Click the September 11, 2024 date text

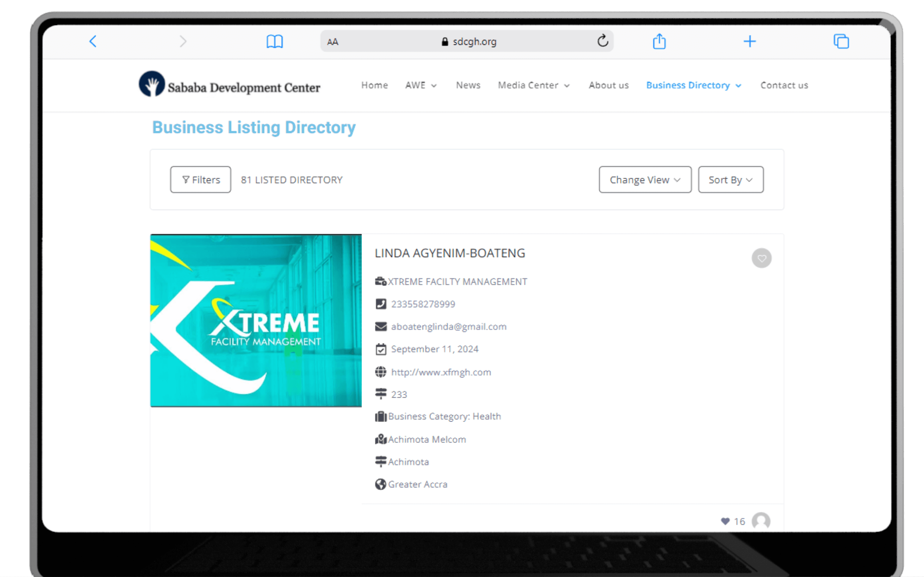click(x=435, y=349)
